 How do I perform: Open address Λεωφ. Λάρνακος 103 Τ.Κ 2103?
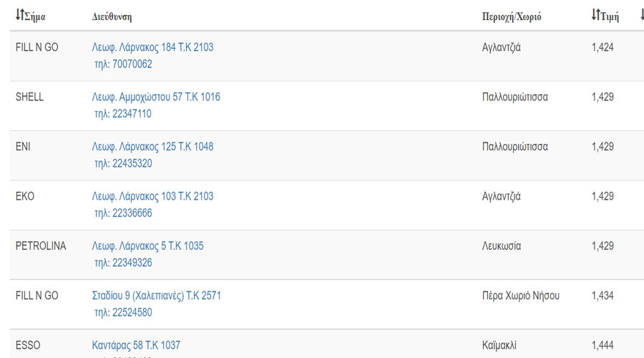point(152,196)
